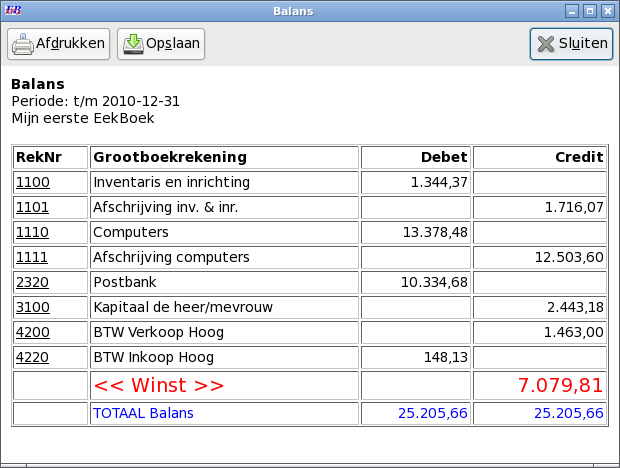620x468 pixels.
Task: Select the 2320 Postbank account link
Action: click(x=32, y=283)
